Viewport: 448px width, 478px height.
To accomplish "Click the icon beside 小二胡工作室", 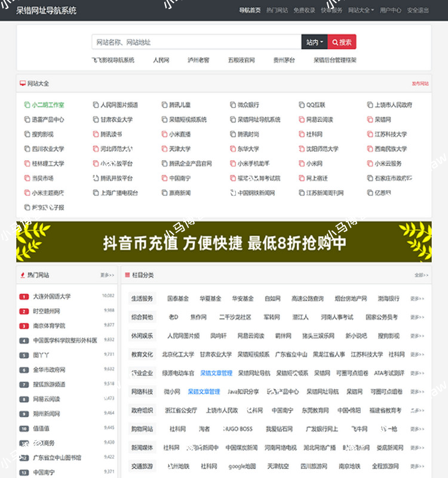I will point(27,105).
